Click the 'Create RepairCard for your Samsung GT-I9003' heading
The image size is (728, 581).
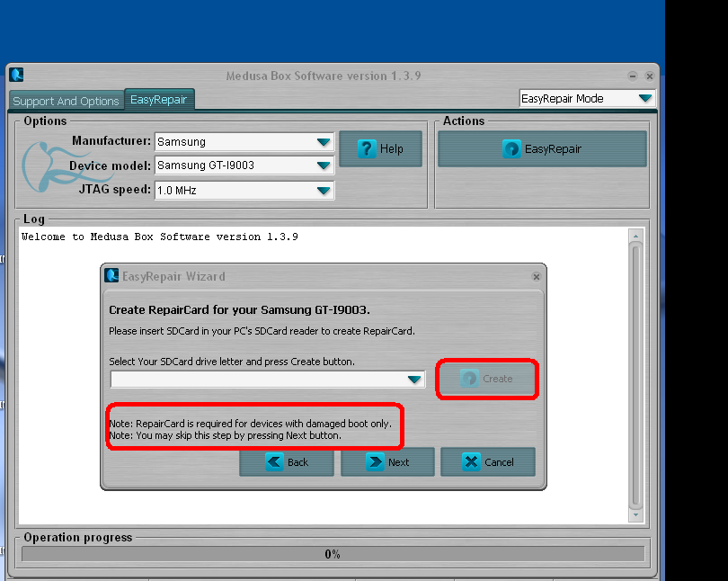click(240, 309)
